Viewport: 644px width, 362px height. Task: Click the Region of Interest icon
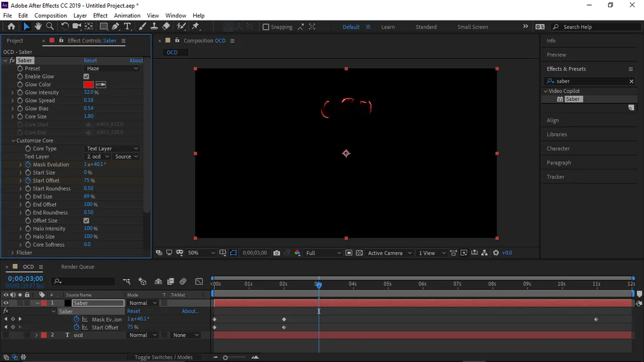coord(349,253)
